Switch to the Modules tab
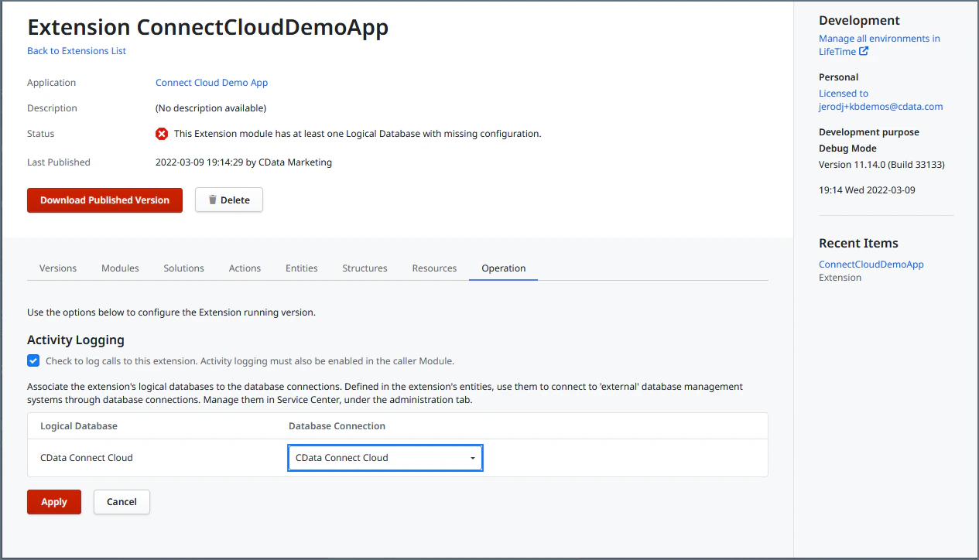979x560 pixels. tap(120, 268)
